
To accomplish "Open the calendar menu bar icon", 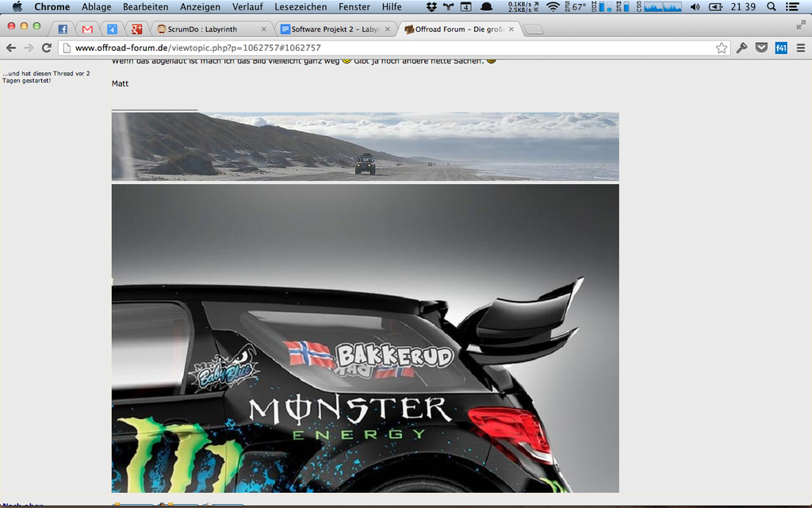I will (x=466, y=6).
